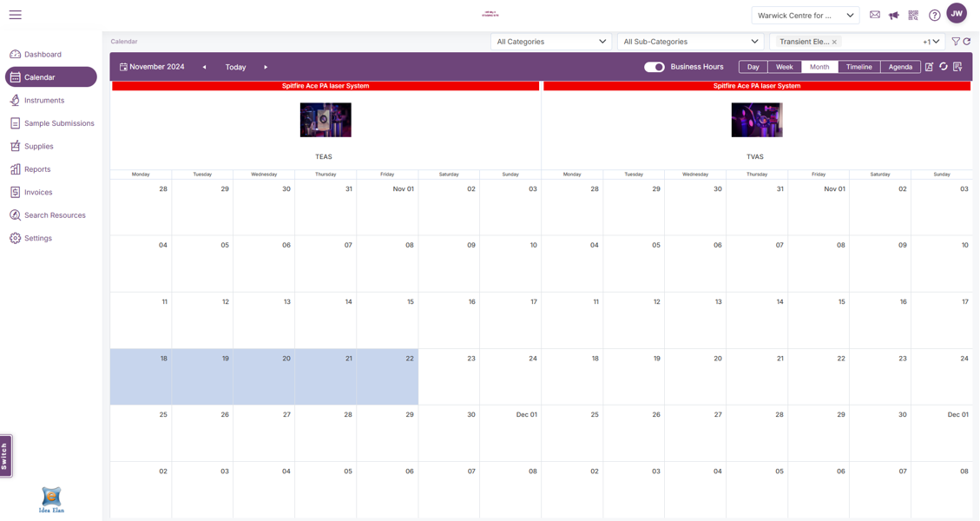Image resolution: width=980 pixels, height=521 pixels.
Task: Click the filter funnel icon
Action: (x=956, y=42)
